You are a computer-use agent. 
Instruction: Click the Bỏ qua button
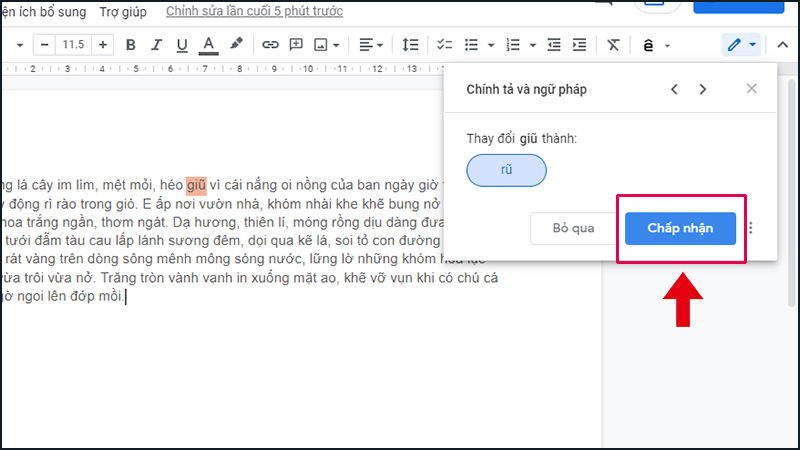[573, 228]
